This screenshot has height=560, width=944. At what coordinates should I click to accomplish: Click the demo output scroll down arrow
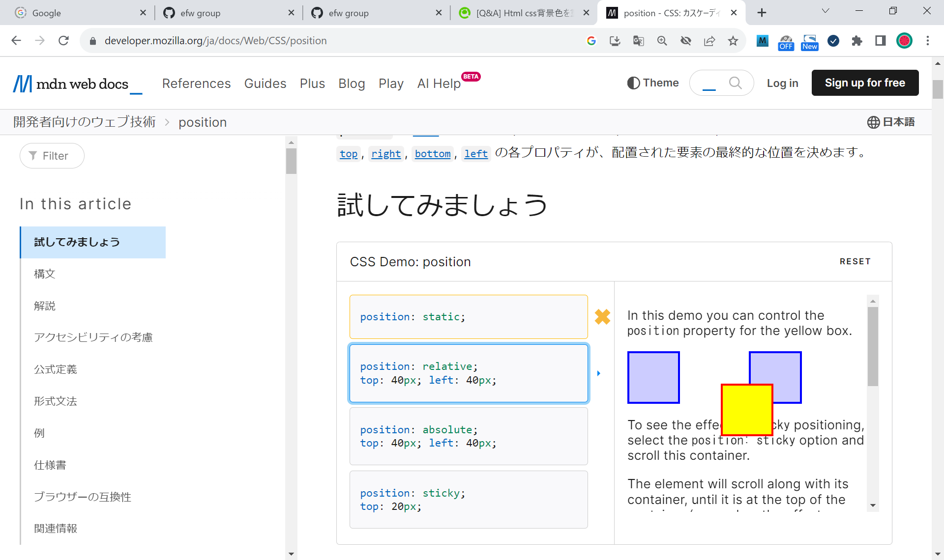click(x=873, y=505)
